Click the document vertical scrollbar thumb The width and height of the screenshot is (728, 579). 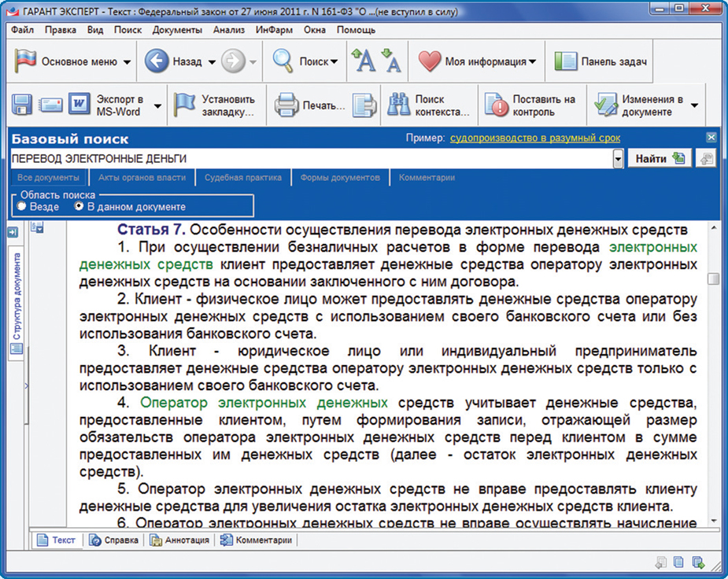pos(713,279)
